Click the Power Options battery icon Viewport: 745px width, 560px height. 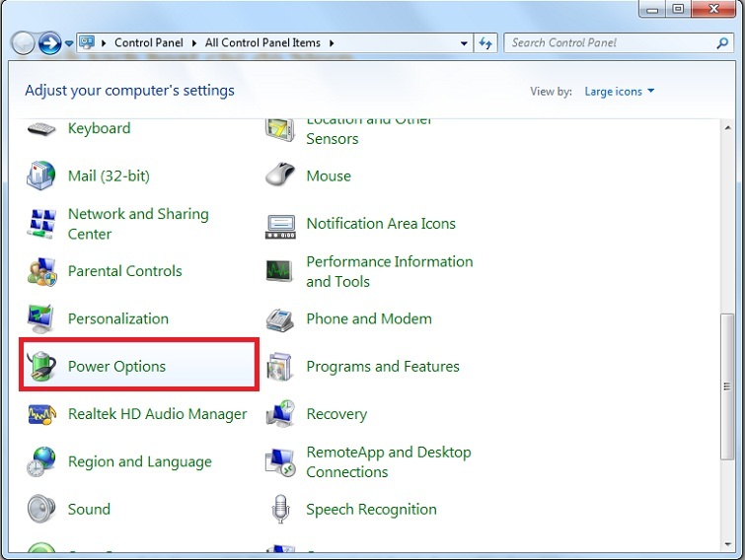(x=42, y=367)
